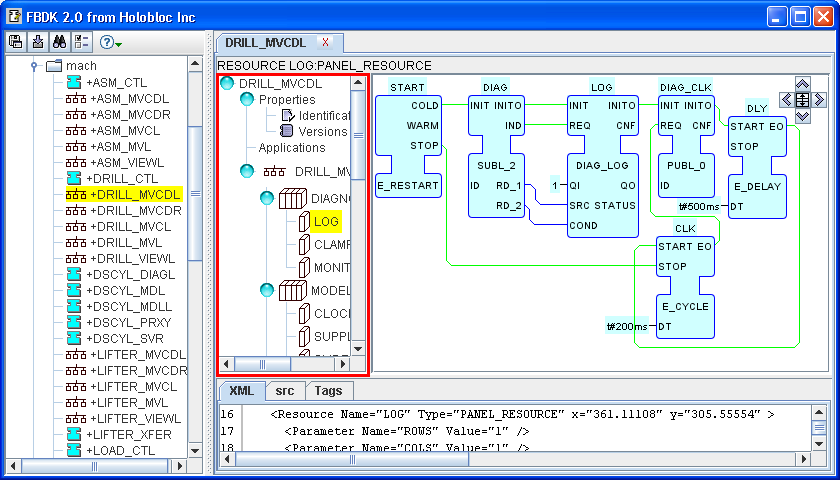The image size is (840, 480).
Task: Click the XML pane horizontal scrollbar thumb
Action: (352, 459)
